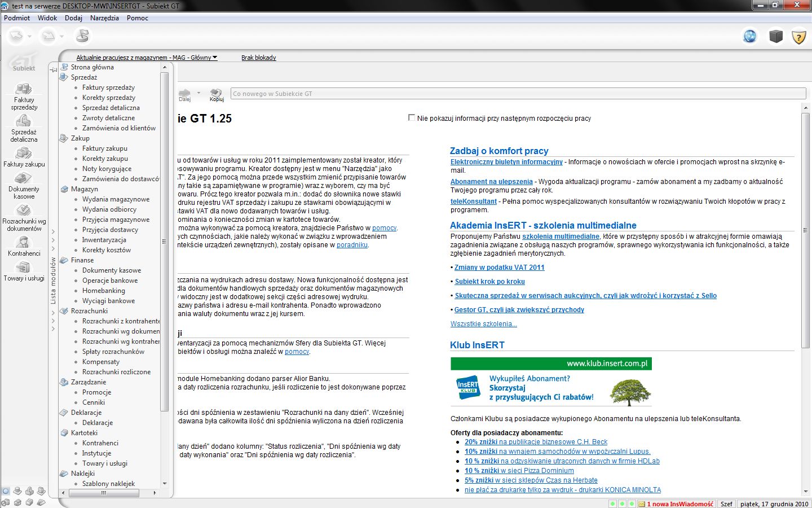Open help via the yellow shield icon
The height and width of the screenshot is (508, 812).
click(x=799, y=37)
